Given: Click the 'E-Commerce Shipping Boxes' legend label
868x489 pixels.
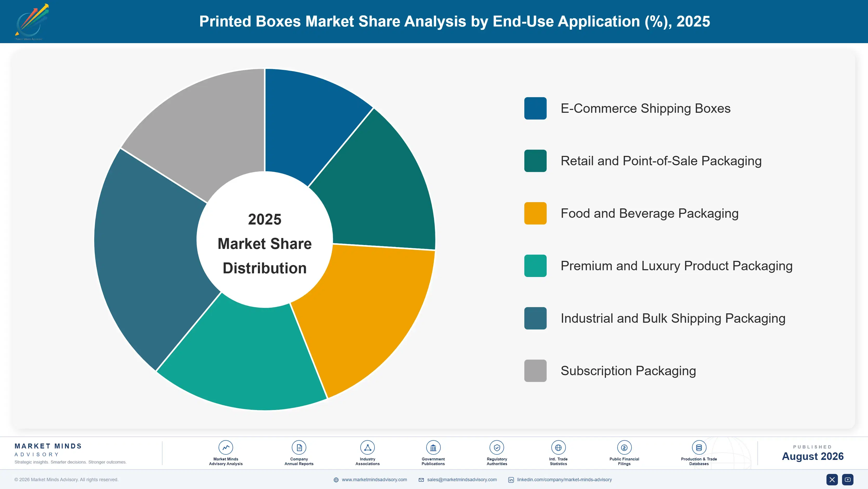Looking at the screenshot, I should tap(646, 108).
